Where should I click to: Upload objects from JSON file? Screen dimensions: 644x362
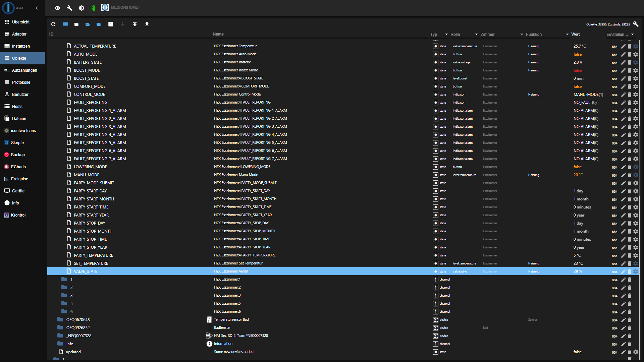[135, 24]
